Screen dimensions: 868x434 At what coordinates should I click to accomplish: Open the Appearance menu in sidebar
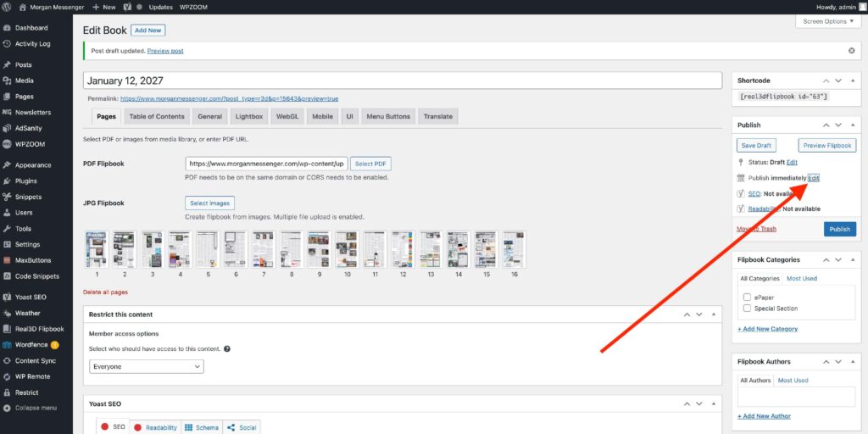[x=33, y=165]
